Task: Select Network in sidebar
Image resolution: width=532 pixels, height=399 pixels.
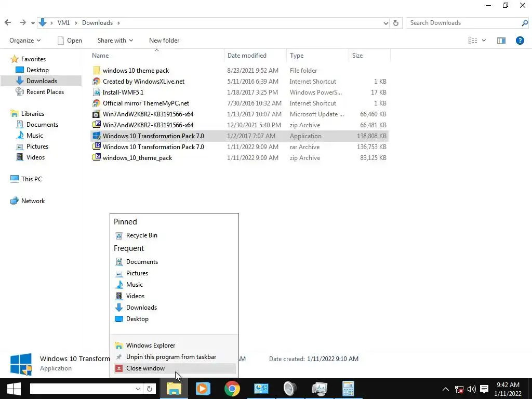Action: tap(28, 201)
